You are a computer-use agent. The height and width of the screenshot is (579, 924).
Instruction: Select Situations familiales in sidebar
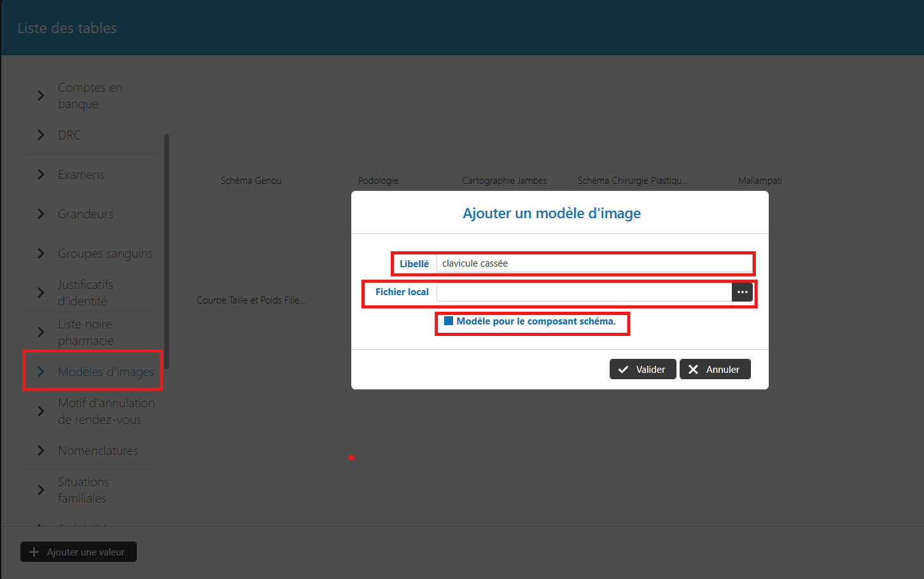click(x=83, y=490)
